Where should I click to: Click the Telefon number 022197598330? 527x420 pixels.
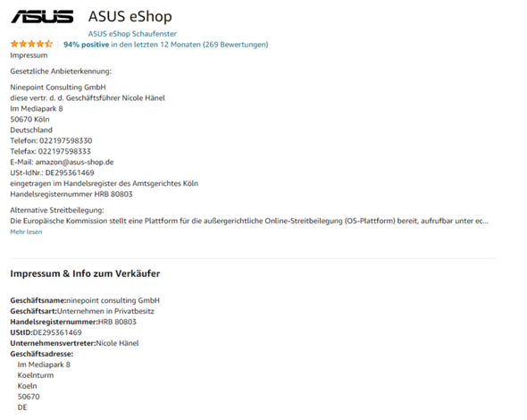click(x=66, y=140)
